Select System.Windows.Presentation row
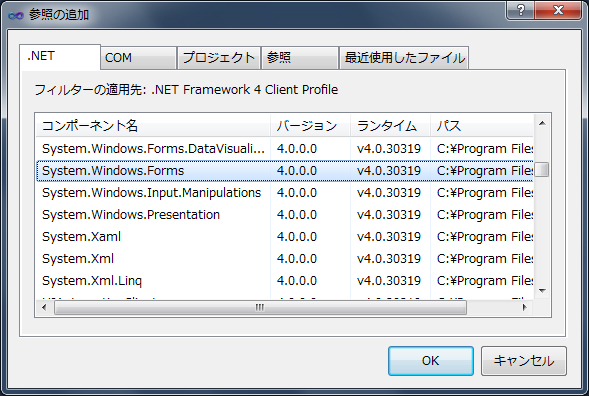This screenshot has height=396, width=589. pyautogui.click(x=285, y=215)
